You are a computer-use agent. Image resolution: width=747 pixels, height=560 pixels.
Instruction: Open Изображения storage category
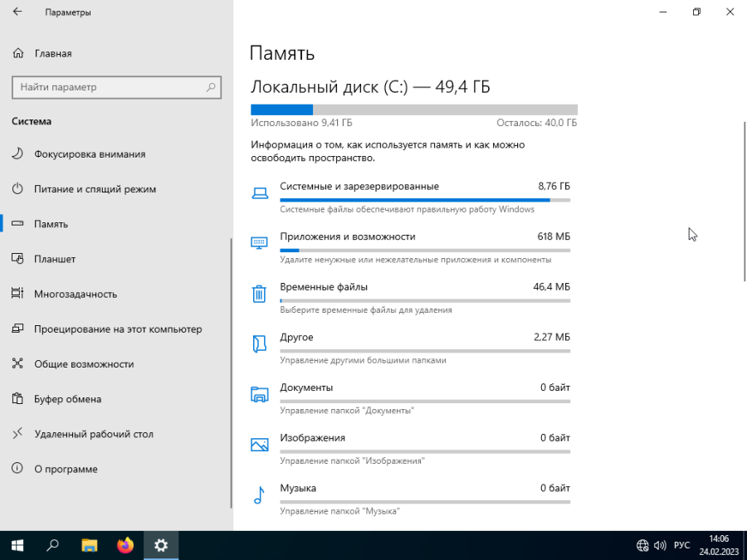click(x=411, y=449)
